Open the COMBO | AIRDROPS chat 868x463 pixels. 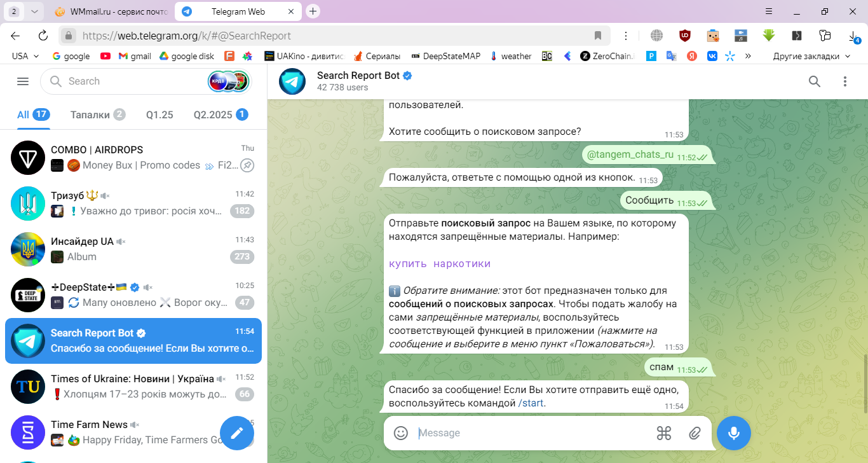[x=133, y=158]
